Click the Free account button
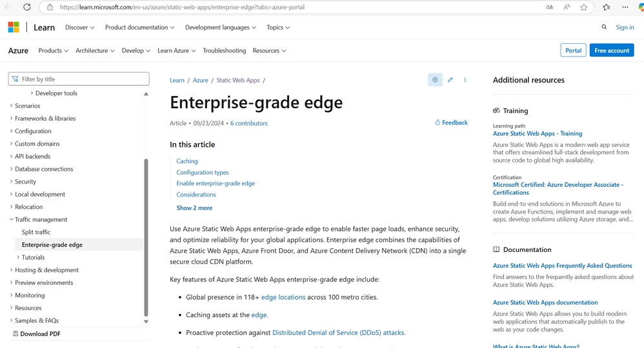 pyautogui.click(x=611, y=50)
